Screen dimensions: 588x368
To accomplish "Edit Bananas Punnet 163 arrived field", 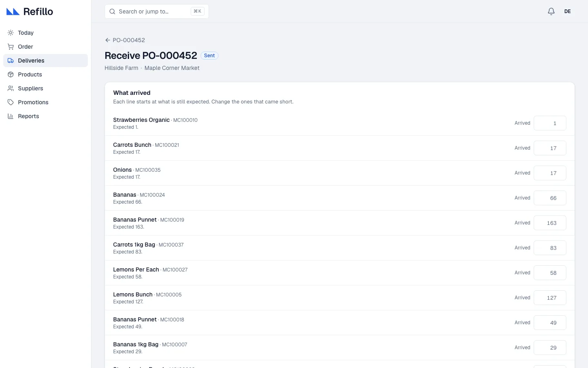I will [550, 223].
